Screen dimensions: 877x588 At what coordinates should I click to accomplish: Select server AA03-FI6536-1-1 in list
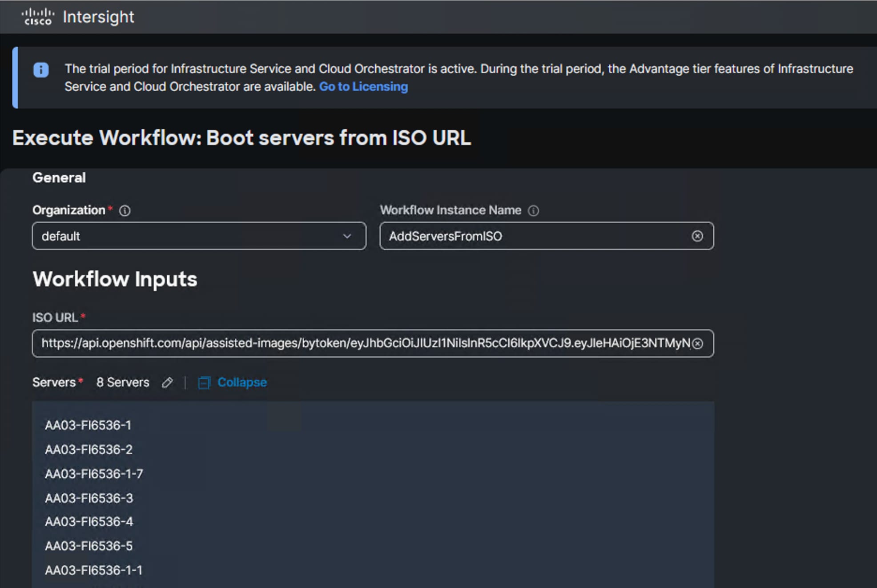(93, 570)
